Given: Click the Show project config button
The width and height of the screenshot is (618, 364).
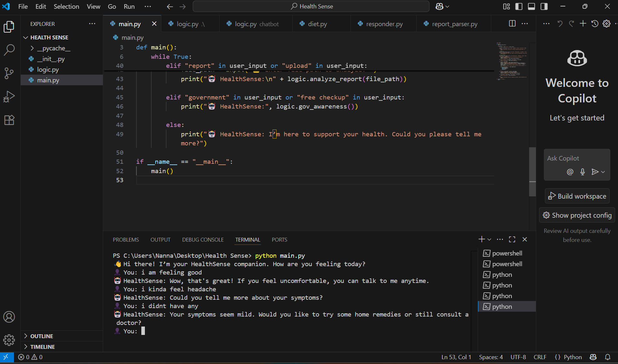Looking at the screenshot, I should [577, 215].
